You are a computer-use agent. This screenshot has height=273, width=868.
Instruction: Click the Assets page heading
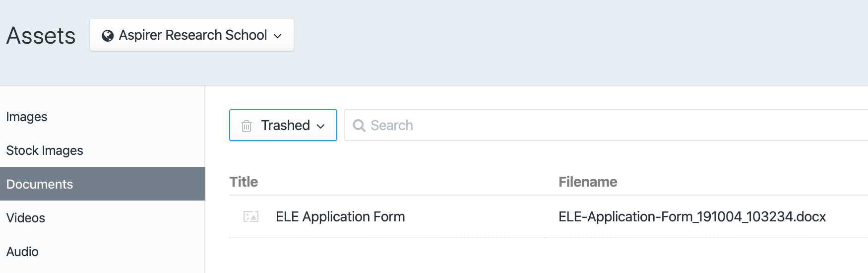point(41,36)
